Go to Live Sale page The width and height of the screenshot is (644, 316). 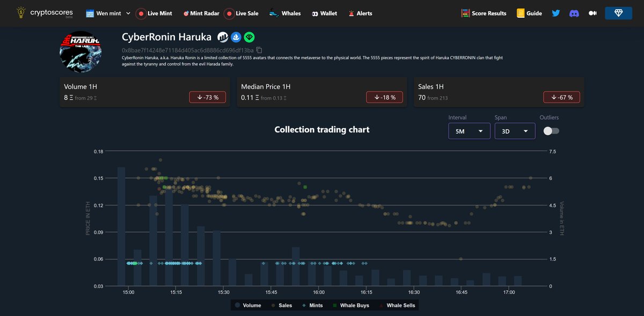[x=240, y=13]
